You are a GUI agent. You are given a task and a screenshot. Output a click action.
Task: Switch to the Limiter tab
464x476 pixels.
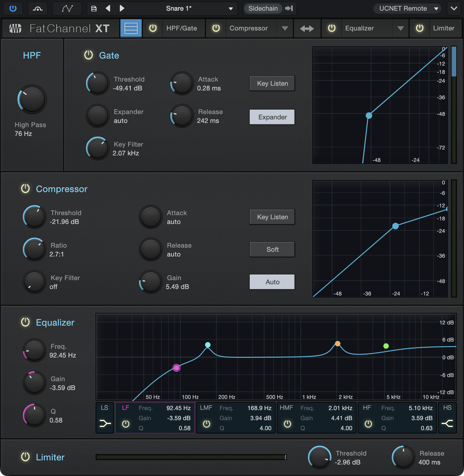pos(444,28)
